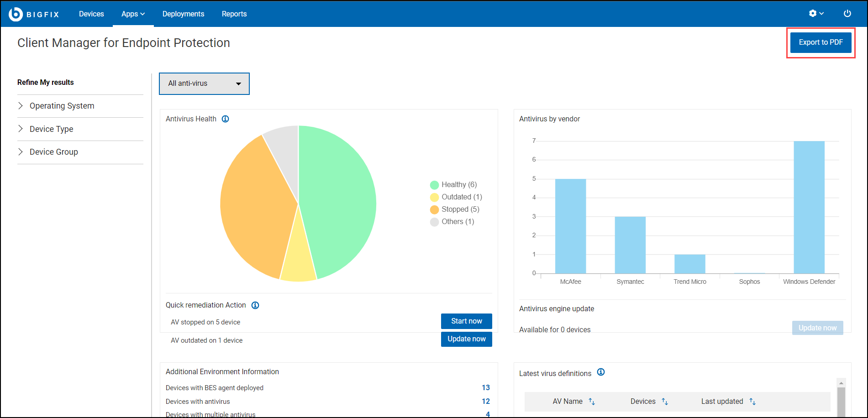Open the Apps menu
868x418 pixels.
(x=133, y=14)
